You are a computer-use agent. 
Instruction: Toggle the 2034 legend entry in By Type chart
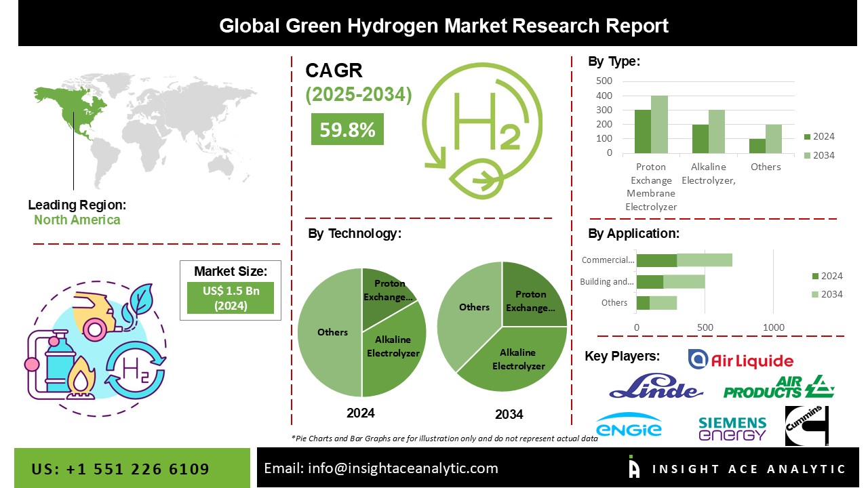pyautogui.click(x=823, y=155)
